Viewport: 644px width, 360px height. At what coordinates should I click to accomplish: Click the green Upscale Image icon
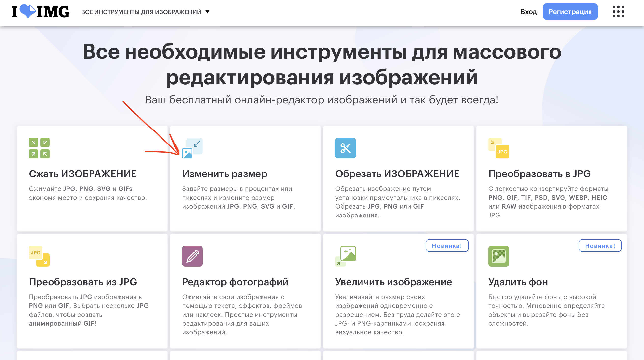tap(346, 256)
